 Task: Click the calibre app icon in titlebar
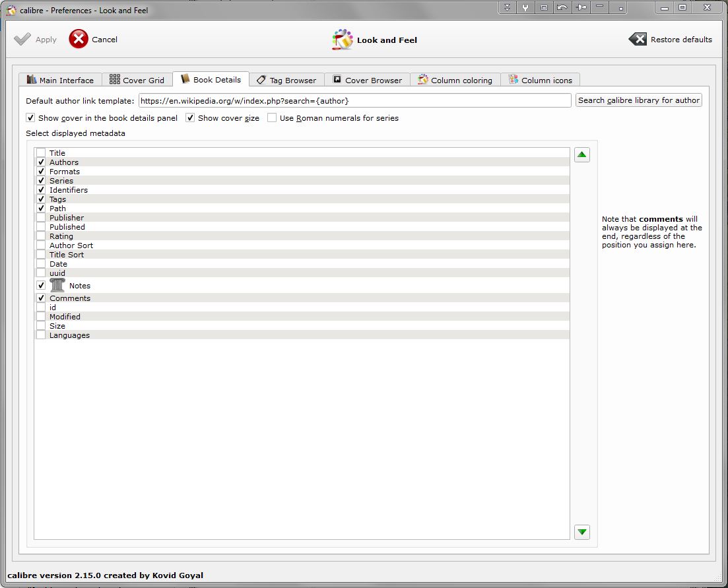(x=11, y=10)
